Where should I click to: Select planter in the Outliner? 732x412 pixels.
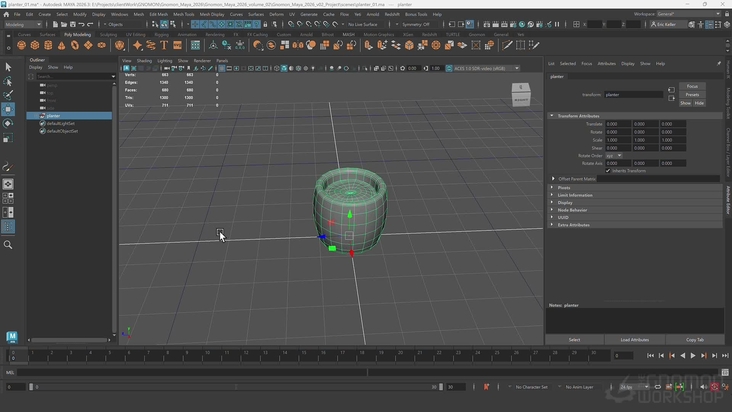click(53, 115)
